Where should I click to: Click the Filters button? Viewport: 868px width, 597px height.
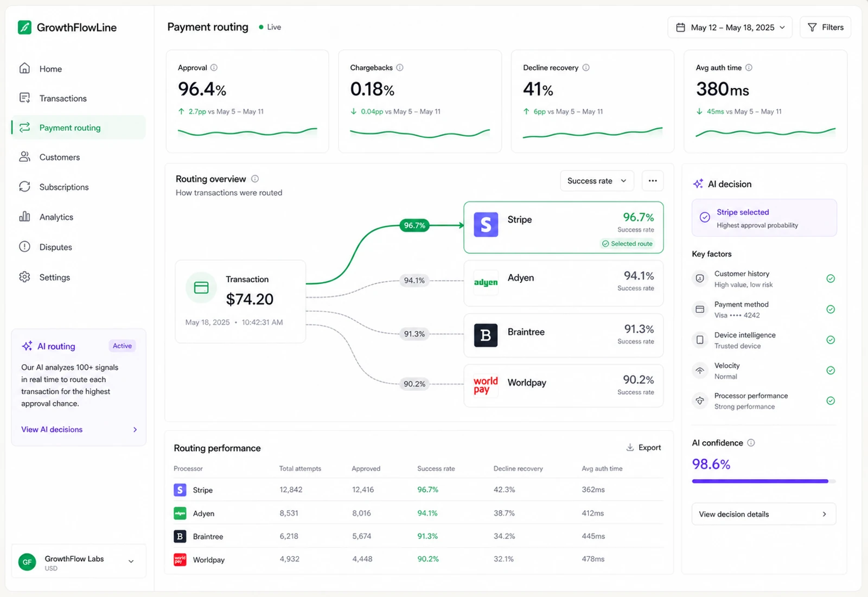point(825,27)
